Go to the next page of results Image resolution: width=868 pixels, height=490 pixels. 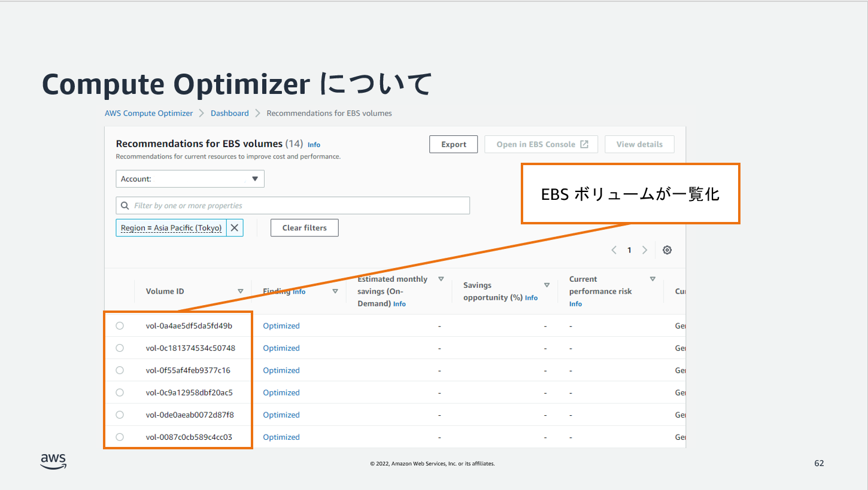click(x=645, y=249)
